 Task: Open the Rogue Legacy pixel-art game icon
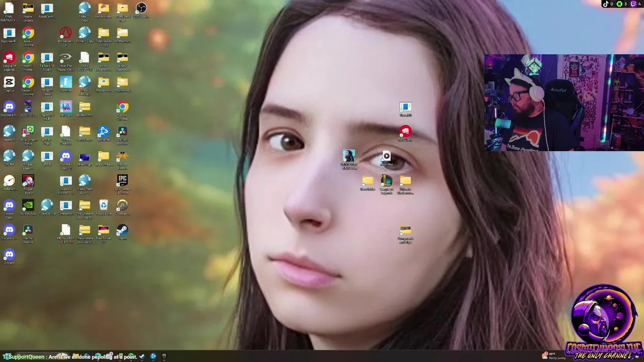point(28,180)
